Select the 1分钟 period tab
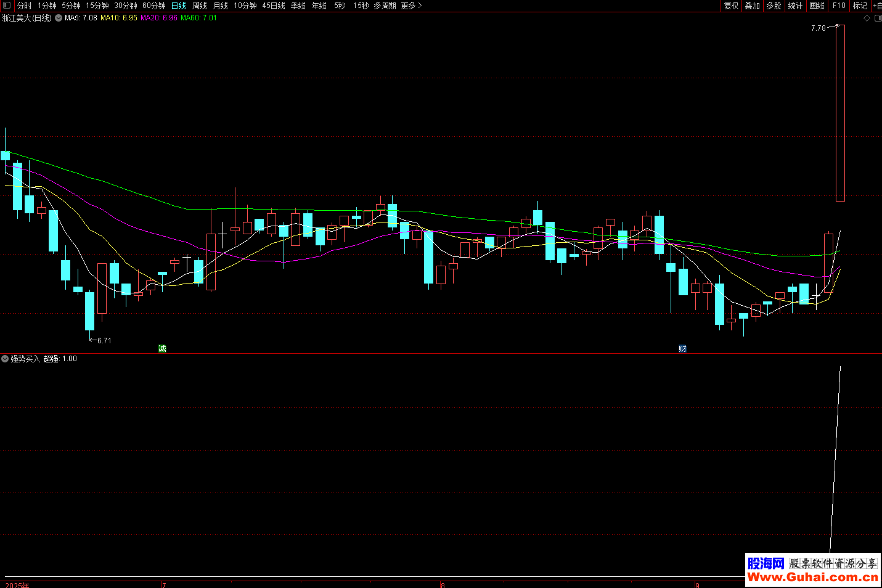The image size is (882, 588). tap(47, 6)
